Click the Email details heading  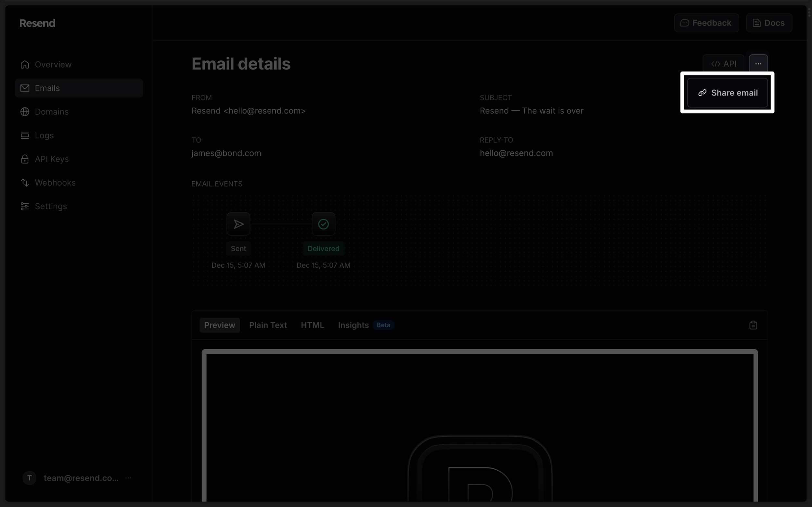coord(241,64)
